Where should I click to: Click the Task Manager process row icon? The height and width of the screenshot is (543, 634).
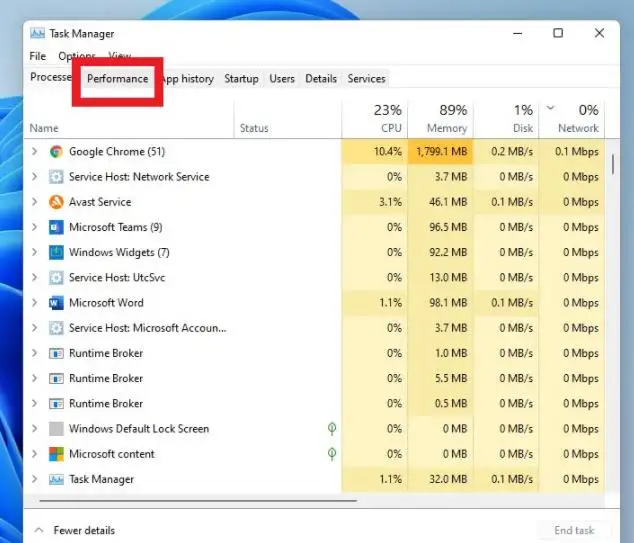click(x=56, y=480)
